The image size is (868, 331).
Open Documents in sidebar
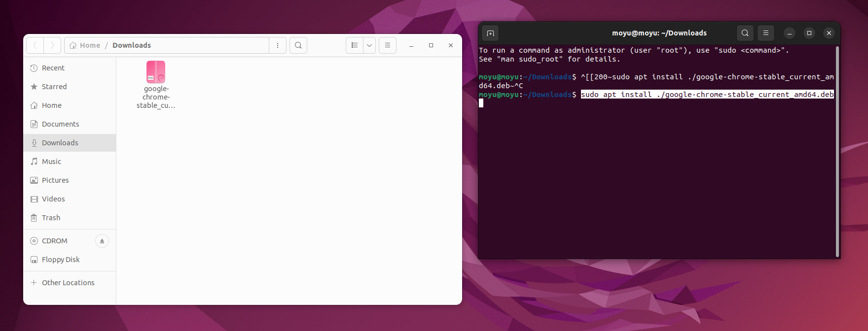pos(70,124)
